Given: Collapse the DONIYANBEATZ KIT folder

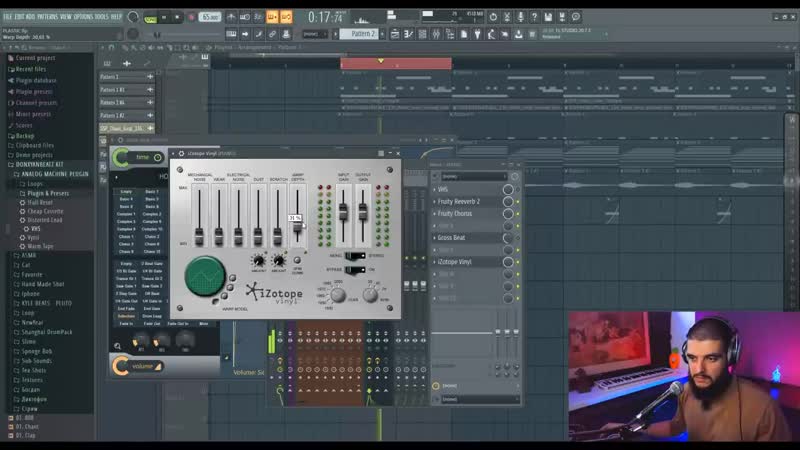Looking at the screenshot, I should [x=39, y=165].
